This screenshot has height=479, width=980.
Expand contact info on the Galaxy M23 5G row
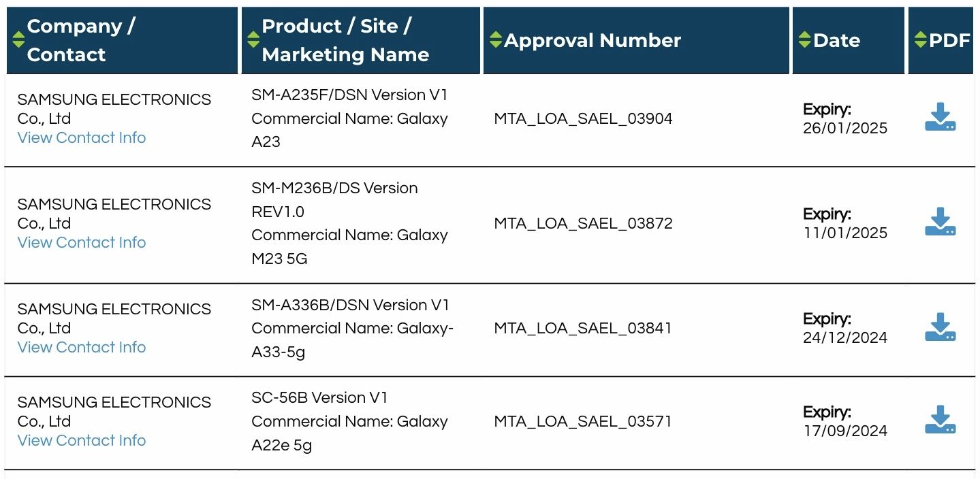pos(81,242)
